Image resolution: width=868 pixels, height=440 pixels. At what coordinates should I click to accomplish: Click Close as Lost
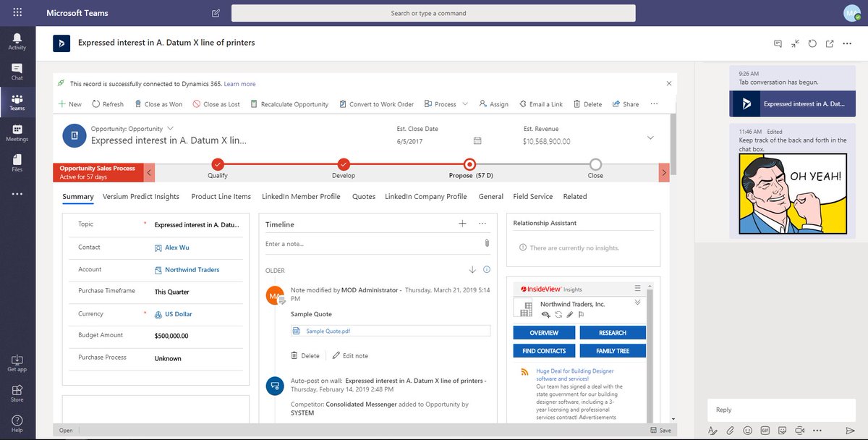(x=216, y=104)
